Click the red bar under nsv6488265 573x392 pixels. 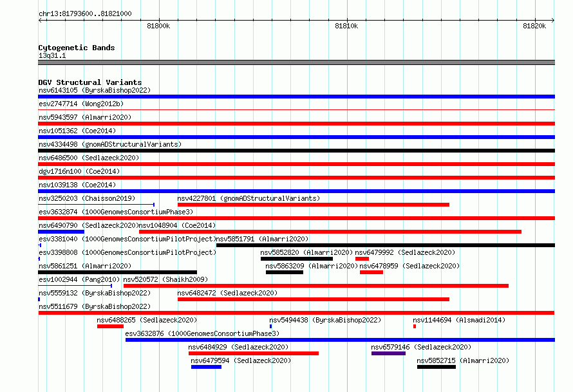(110, 326)
